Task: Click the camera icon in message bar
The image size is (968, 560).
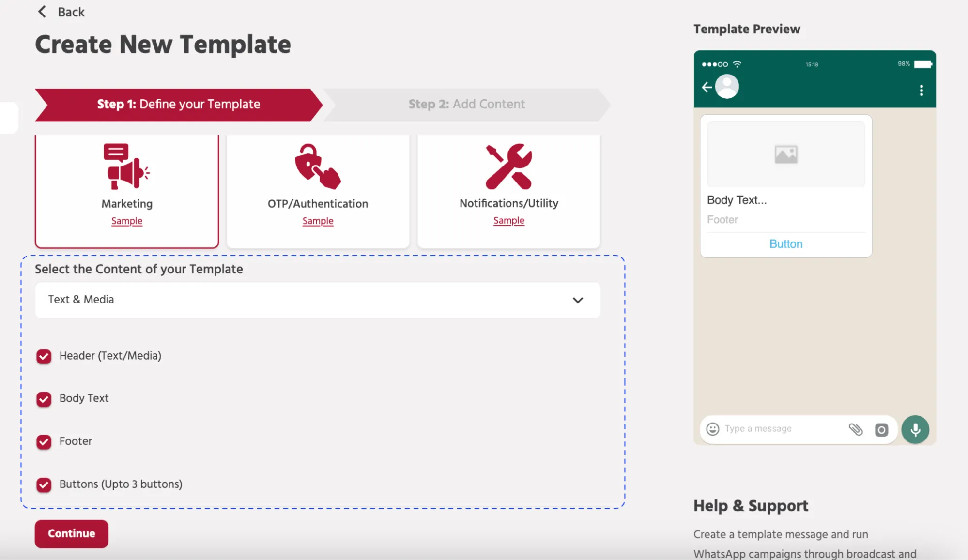Action: click(881, 430)
